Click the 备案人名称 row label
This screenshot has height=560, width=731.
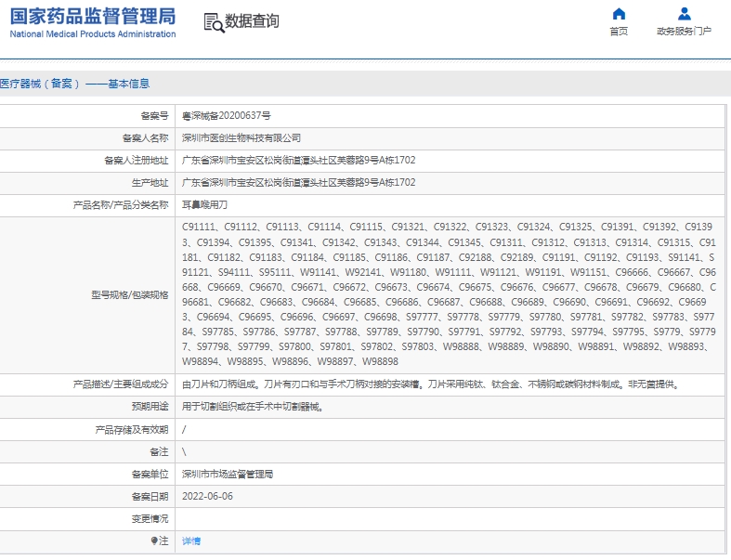(x=145, y=138)
